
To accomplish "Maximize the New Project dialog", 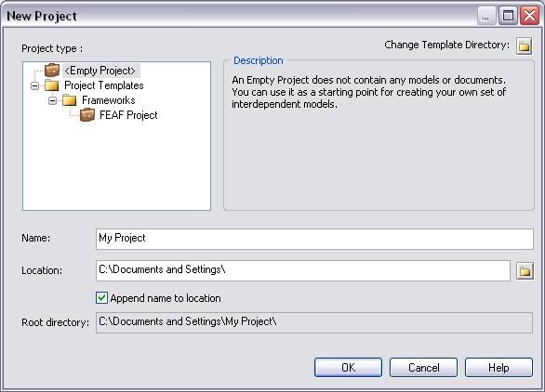I will [x=508, y=16].
